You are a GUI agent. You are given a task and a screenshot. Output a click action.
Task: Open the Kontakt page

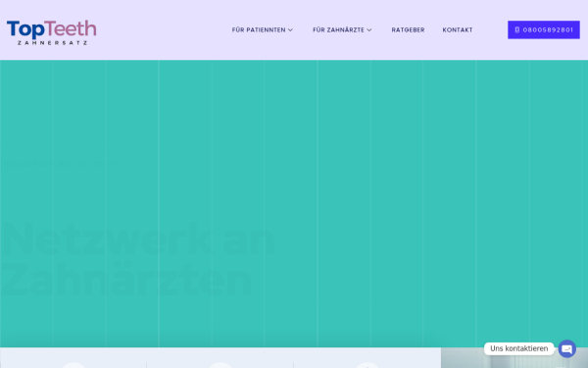[458, 30]
